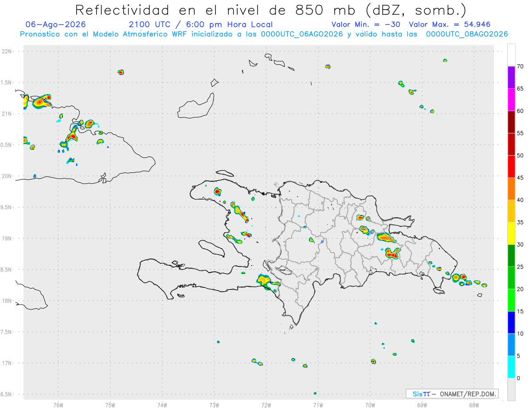Click the yellow 30–35 dBZ color band

[x=511, y=233]
